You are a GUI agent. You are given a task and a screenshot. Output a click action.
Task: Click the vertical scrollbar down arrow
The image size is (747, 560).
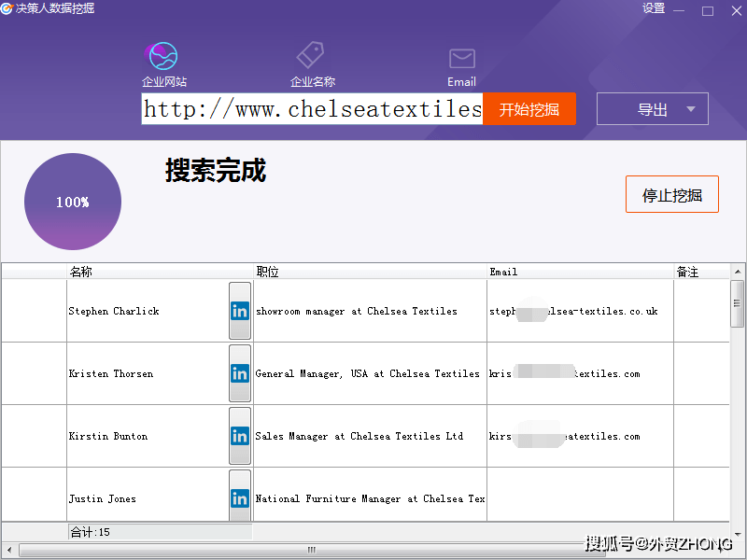tap(738, 534)
